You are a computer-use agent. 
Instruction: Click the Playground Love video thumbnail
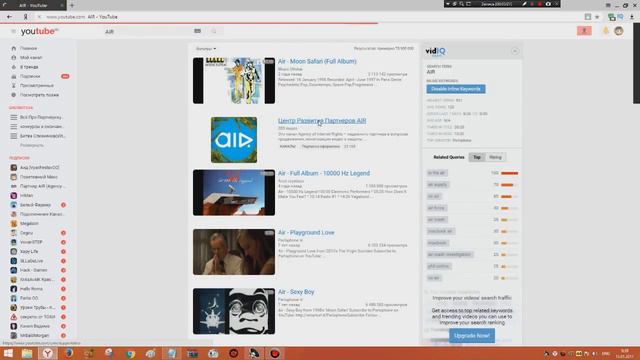pos(234,252)
